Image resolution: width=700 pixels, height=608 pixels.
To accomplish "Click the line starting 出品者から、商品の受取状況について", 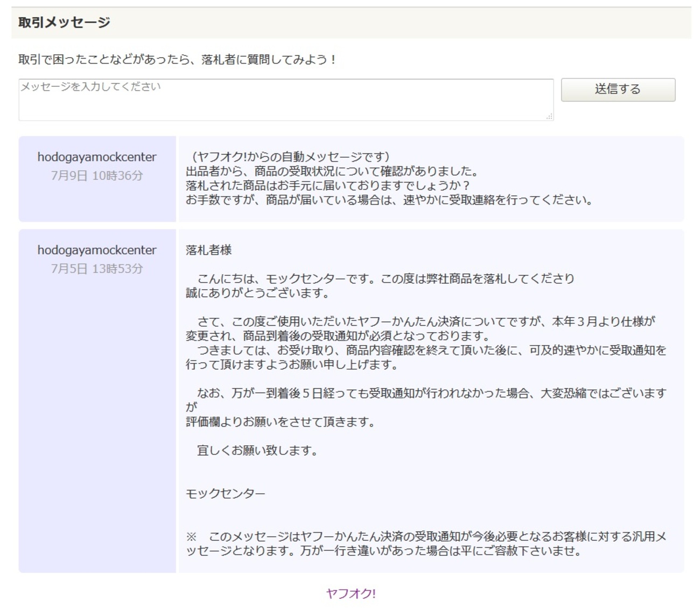I will click(x=332, y=171).
